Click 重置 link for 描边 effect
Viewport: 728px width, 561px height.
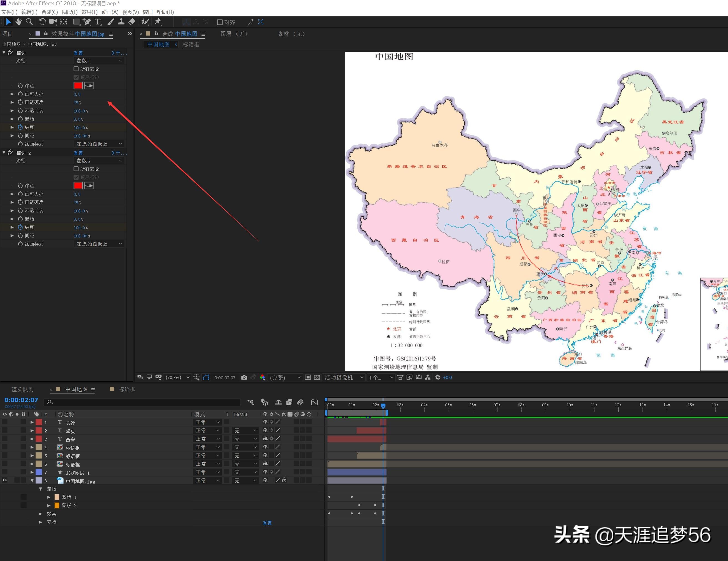[x=78, y=53]
